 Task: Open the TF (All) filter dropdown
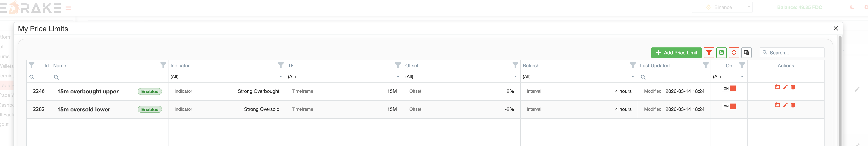click(398, 77)
